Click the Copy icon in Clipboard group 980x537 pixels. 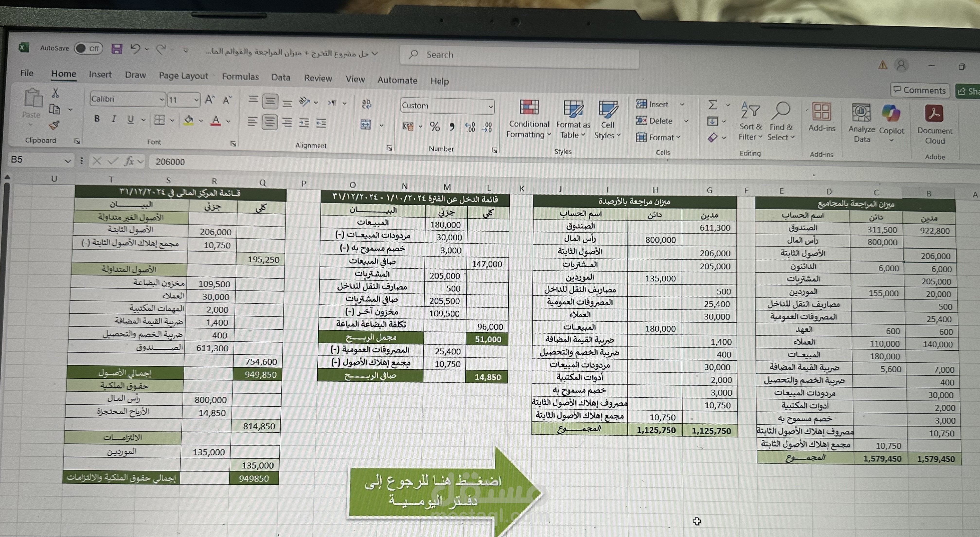click(x=55, y=109)
